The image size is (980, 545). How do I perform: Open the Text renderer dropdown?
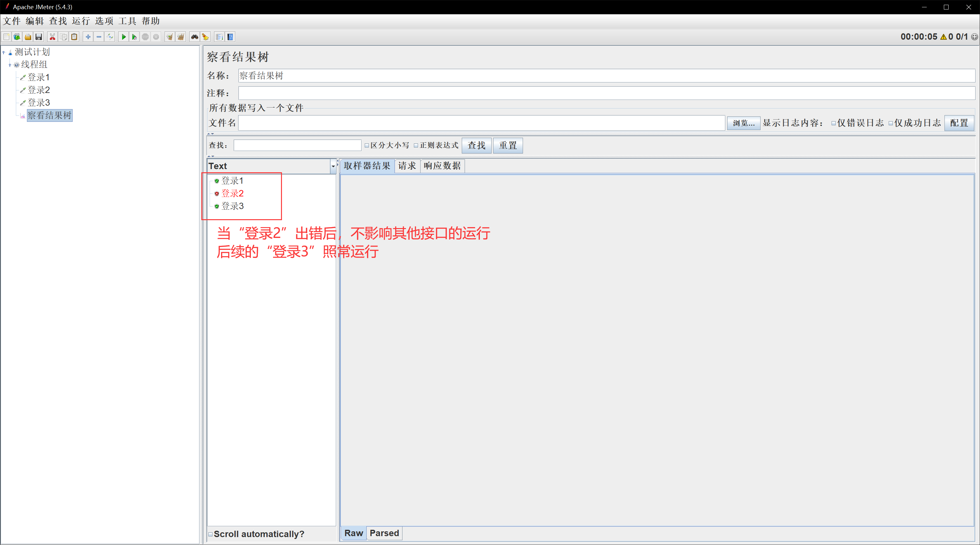coord(333,166)
